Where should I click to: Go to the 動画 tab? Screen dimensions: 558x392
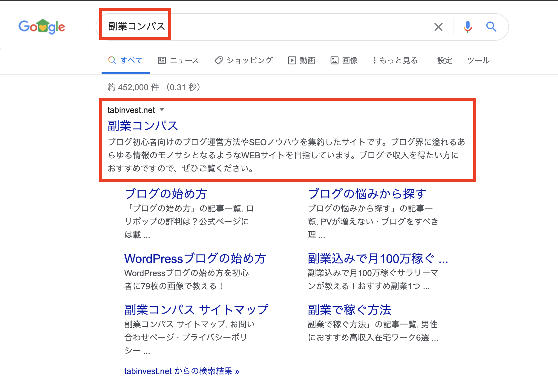tap(302, 60)
